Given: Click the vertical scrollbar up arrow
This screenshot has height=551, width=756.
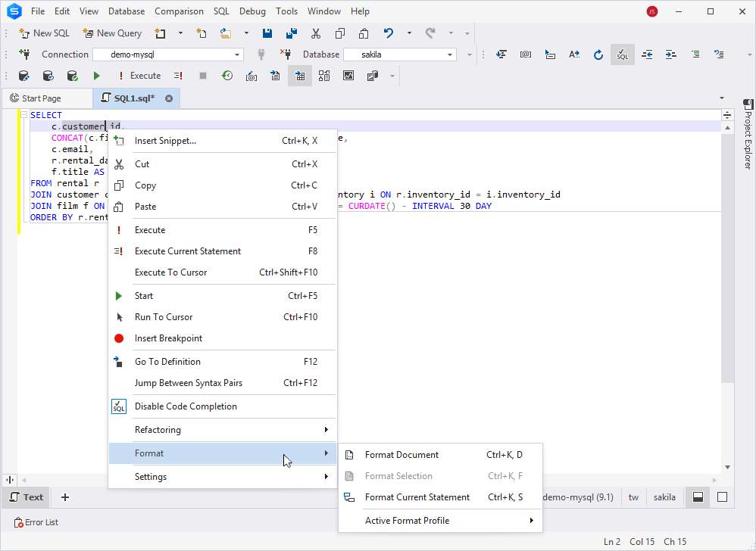Looking at the screenshot, I should 727,128.
